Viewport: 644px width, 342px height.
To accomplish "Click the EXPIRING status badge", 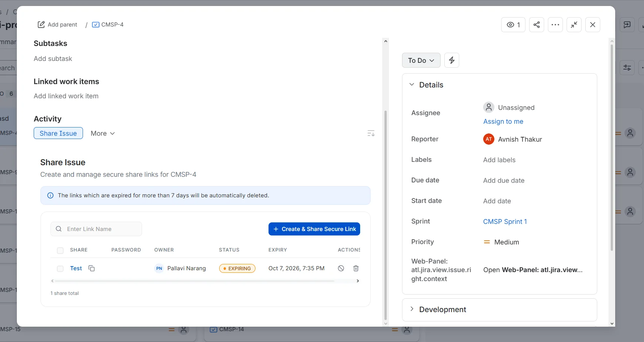I will point(237,268).
